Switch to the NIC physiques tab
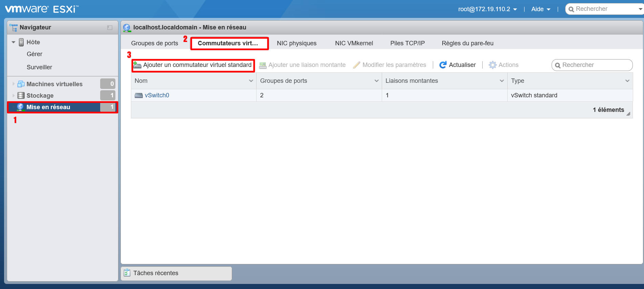The image size is (644, 289). click(x=296, y=43)
